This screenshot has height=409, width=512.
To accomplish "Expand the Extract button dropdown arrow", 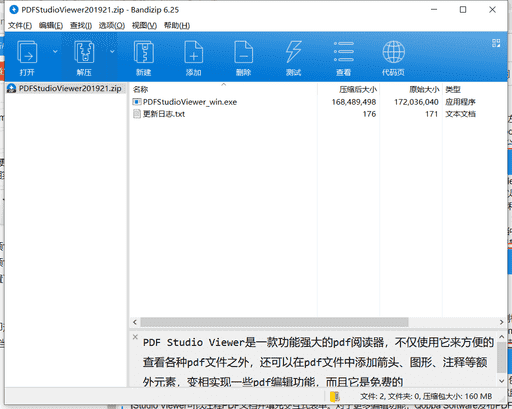I will click(112, 51).
